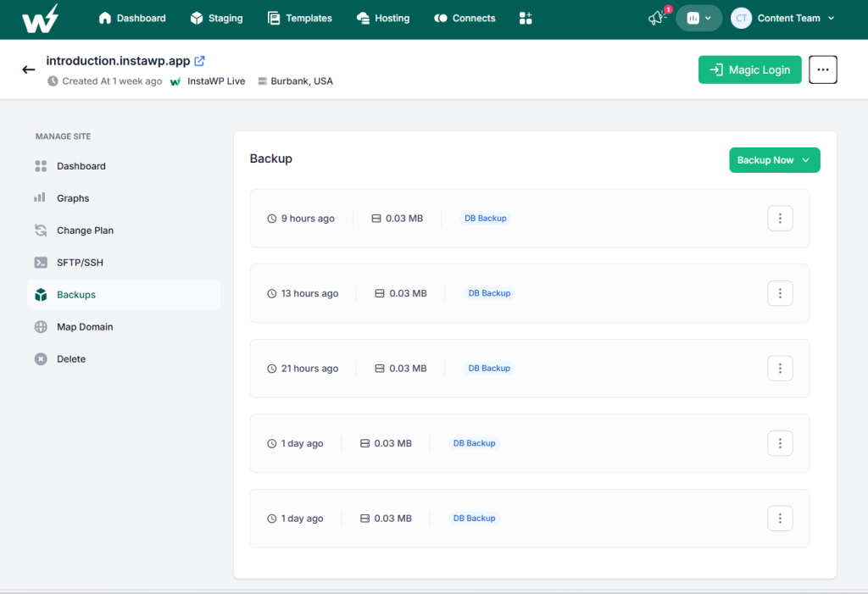Expand the Backup Now dropdown

coord(775,160)
